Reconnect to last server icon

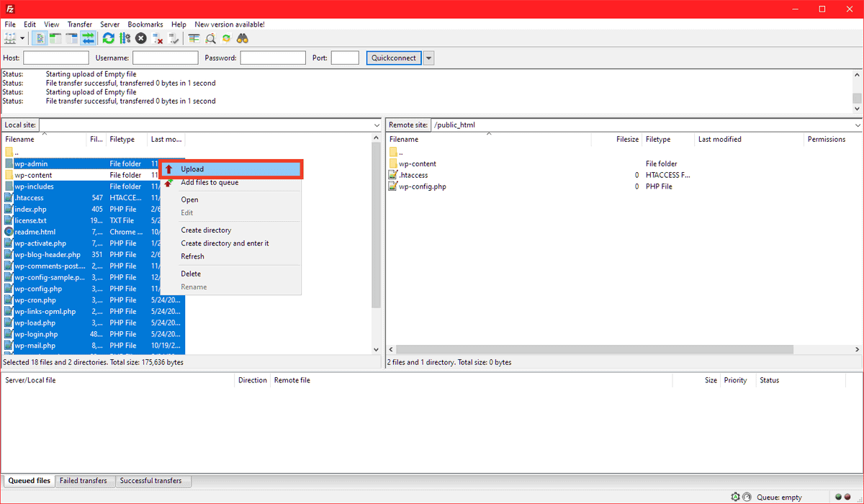174,38
